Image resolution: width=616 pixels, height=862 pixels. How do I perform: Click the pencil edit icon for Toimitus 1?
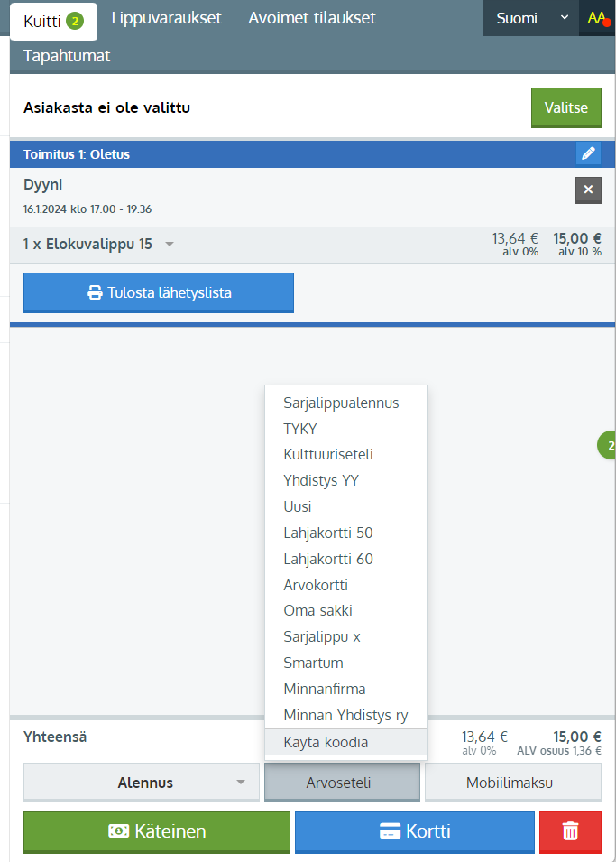click(x=588, y=153)
